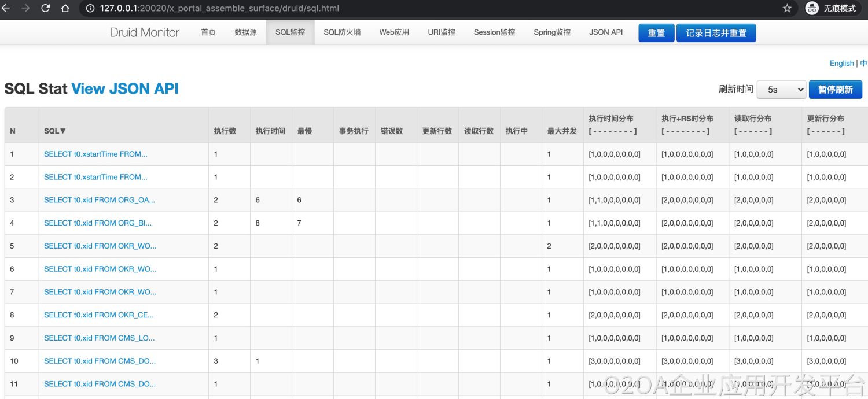The image size is (868, 399).
Task: Open the View JSON API link
Action: point(124,88)
